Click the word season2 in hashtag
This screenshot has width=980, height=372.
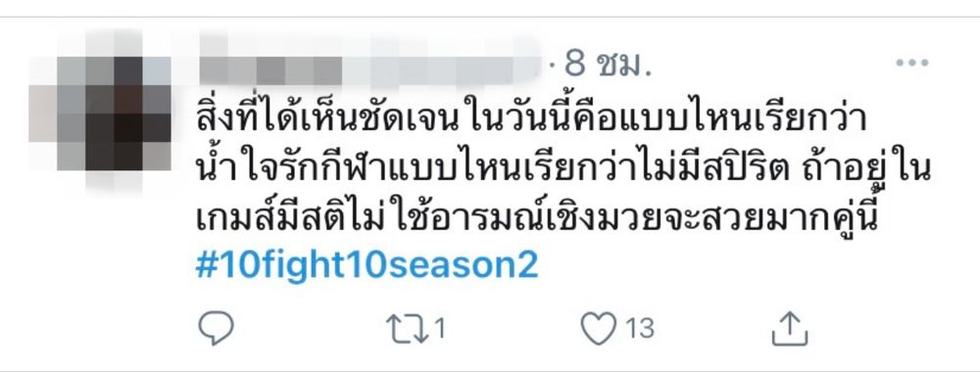pos(465,266)
